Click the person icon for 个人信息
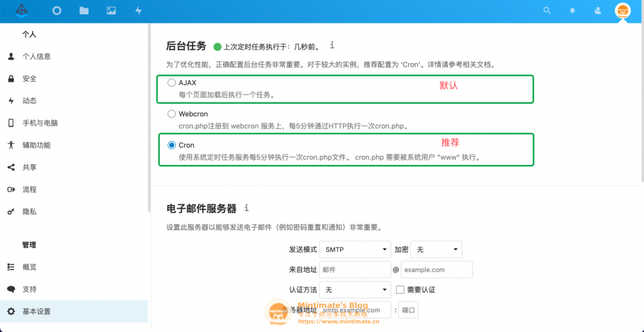 11,56
